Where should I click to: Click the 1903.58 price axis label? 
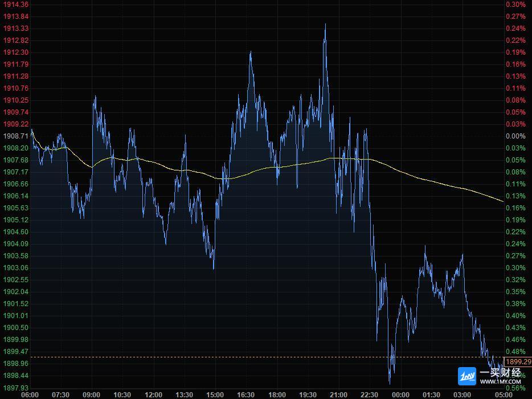pyautogui.click(x=15, y=256)
